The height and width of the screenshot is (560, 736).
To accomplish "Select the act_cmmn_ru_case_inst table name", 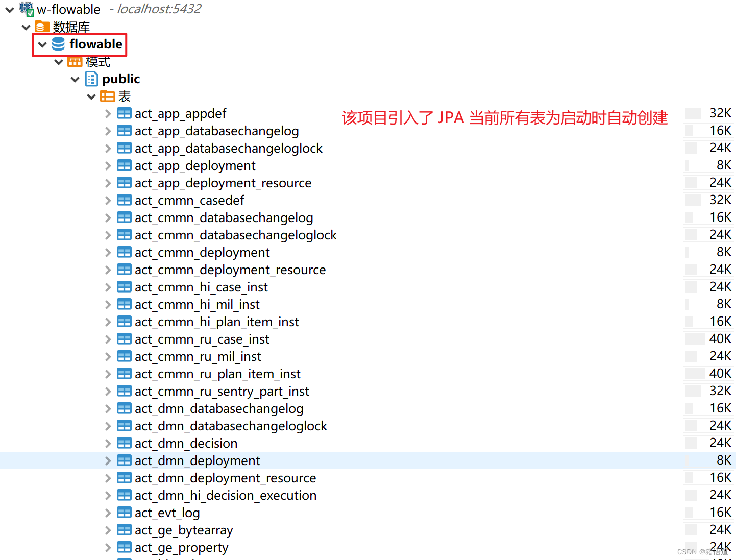I will (202, 339).
